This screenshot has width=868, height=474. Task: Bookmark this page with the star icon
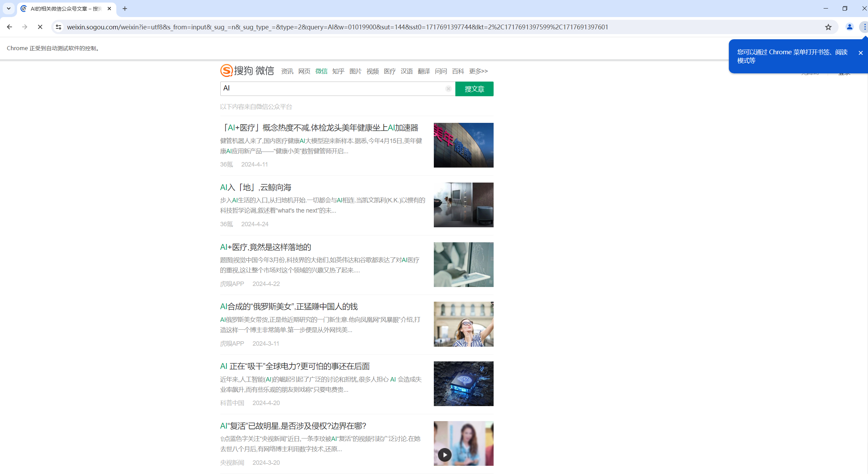[x=828, y=27]
